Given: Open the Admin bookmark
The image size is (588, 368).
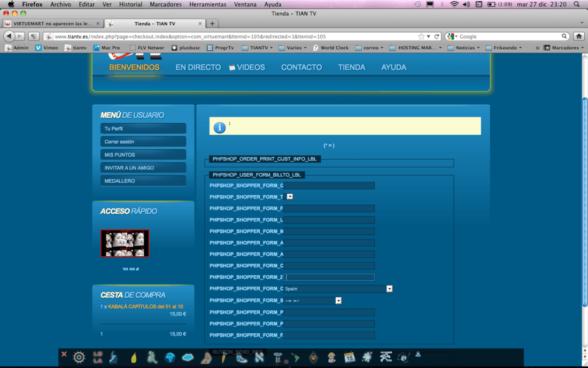Looking at the screenshot, I should click(x=17, y=48).
